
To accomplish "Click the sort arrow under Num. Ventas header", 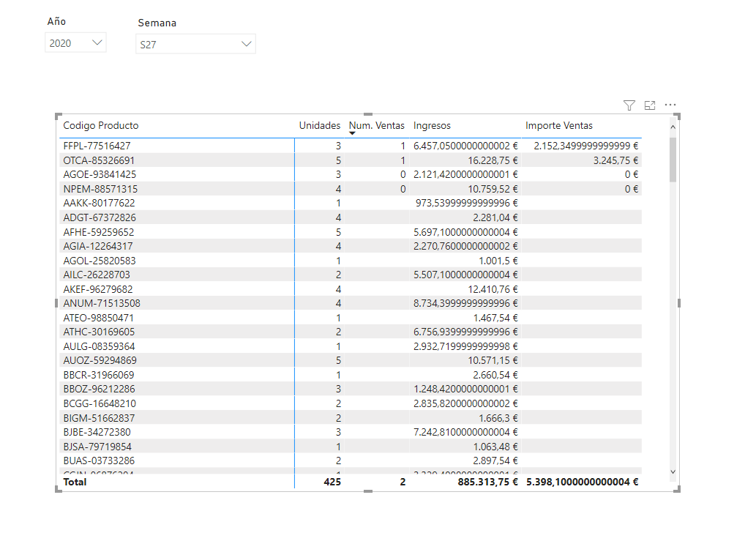I will point(351,133).
